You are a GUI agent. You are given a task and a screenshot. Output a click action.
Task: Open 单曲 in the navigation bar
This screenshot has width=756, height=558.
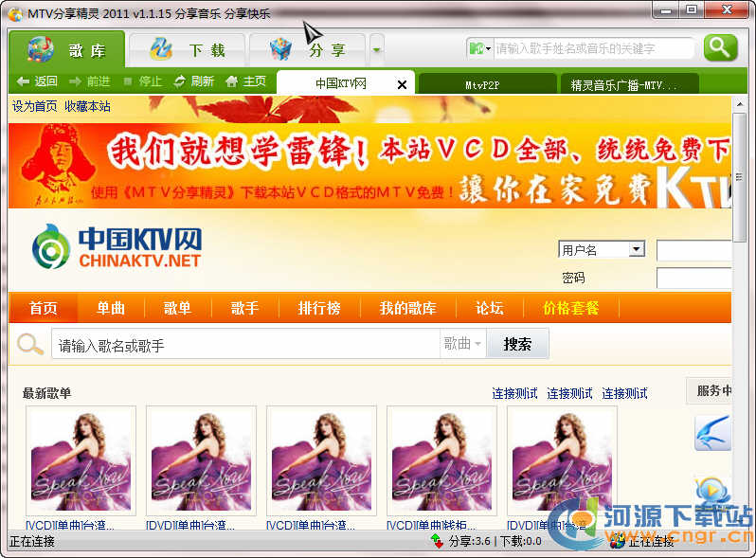pyautogui.click(x=111, y=308)
